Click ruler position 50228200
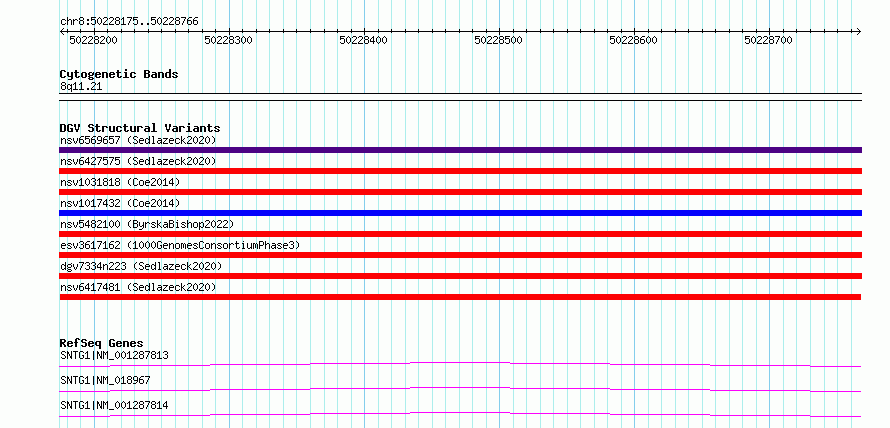Screen dimensions: 890x428 93,40
